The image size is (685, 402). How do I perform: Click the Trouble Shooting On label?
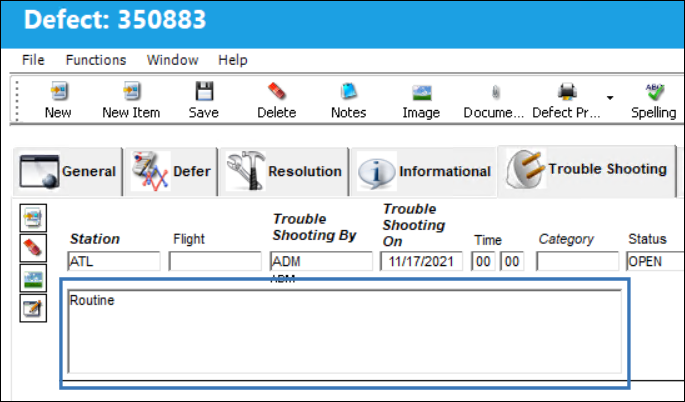pos(414,225)
